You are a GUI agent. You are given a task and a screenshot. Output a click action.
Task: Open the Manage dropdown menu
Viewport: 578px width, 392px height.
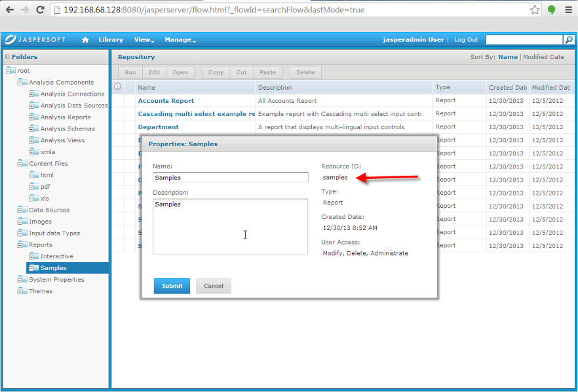coord(180,40)
